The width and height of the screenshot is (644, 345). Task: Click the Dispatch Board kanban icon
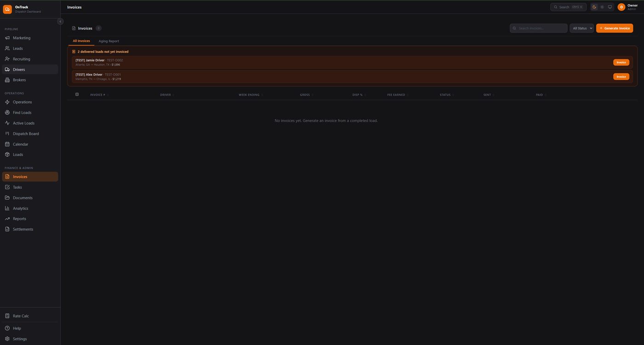coord(7,134)
